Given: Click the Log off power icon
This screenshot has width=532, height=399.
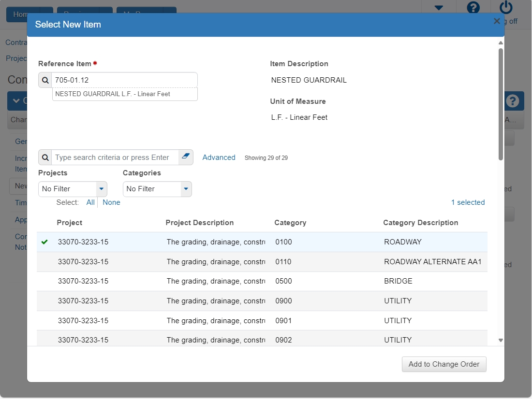Looking at the screenshot, I should click(505, 7).
